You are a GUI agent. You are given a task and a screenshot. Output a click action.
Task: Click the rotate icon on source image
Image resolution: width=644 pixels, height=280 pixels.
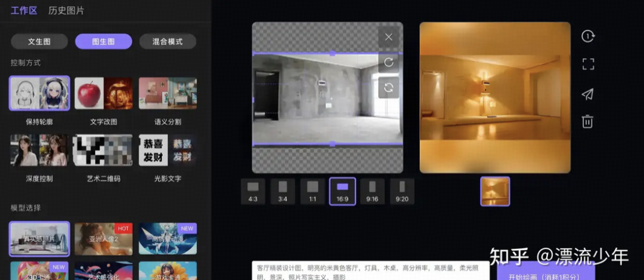click(389, 63)
